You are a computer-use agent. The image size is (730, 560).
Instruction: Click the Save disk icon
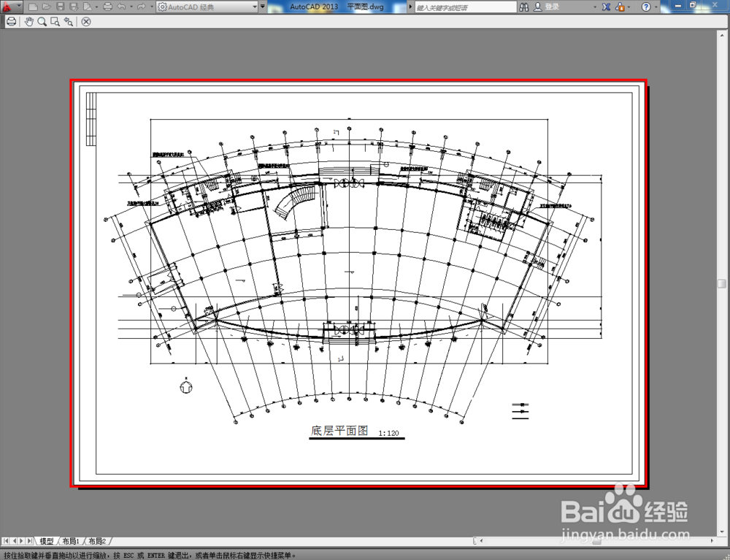pyautogui.click(x=61, y=7)
